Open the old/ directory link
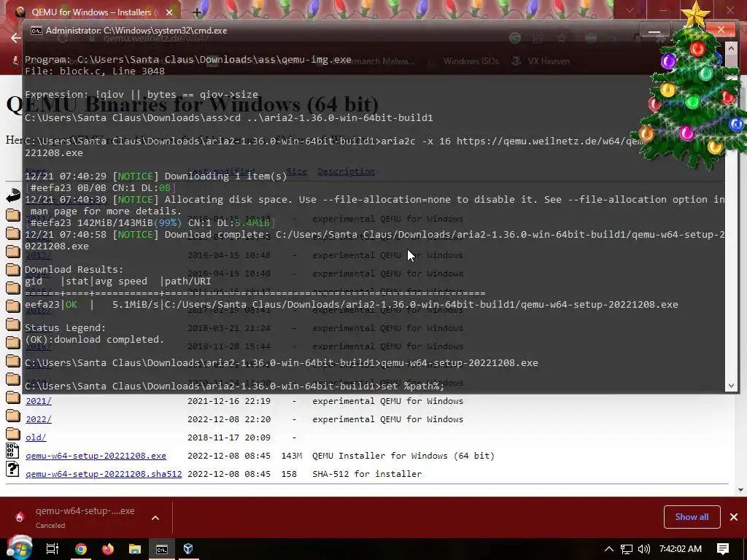This screenshot has width=747, height=560. (x=36, y=437)
